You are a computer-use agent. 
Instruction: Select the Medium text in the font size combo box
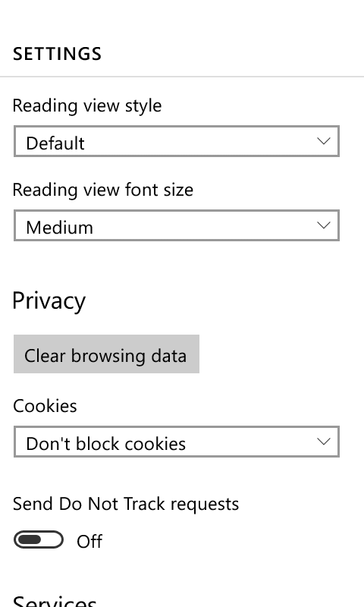coord(60,228)
